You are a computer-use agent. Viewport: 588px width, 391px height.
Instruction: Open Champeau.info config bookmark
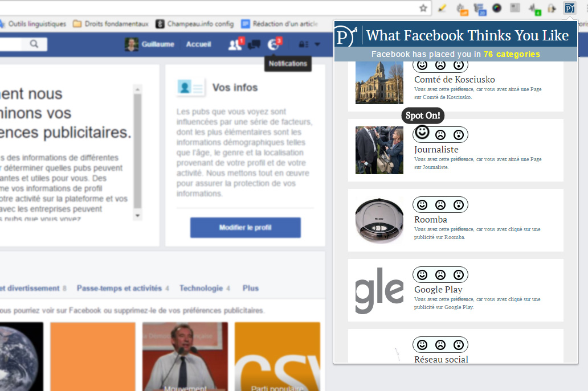click(195, 24)
